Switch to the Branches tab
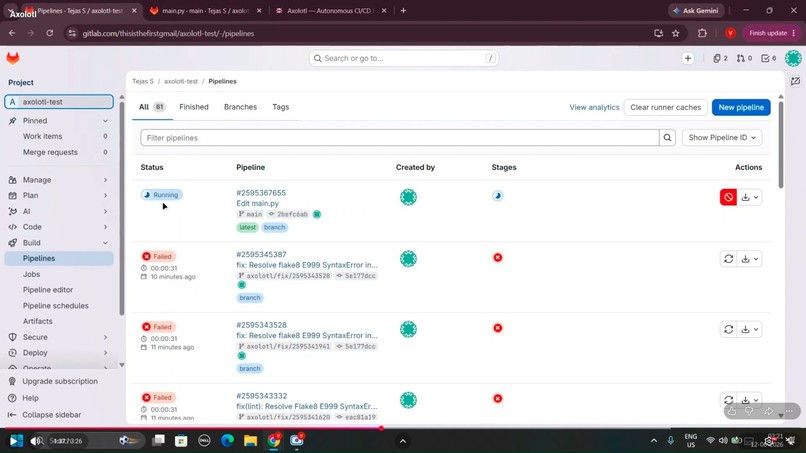806x453 pixels. (240, 107)
